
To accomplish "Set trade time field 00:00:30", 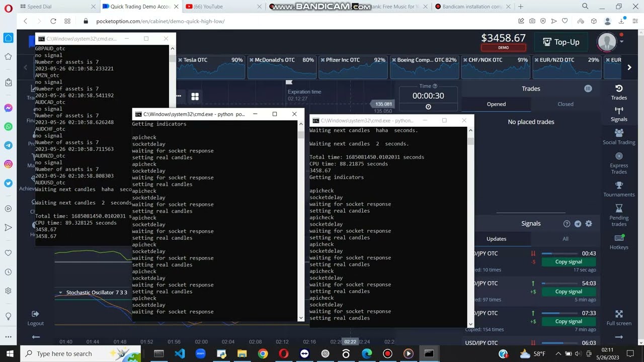I will click(428, 96).
